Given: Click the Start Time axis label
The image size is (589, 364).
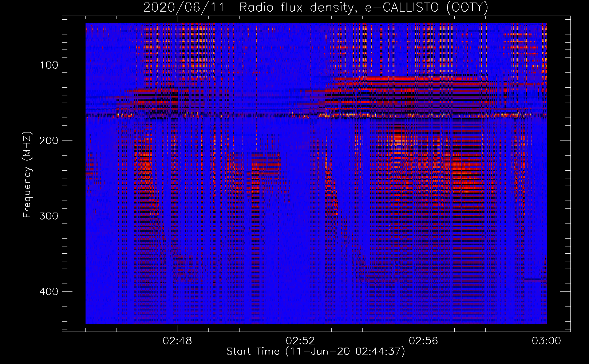Looking at the screenshot, I should (x=316, y=352).
